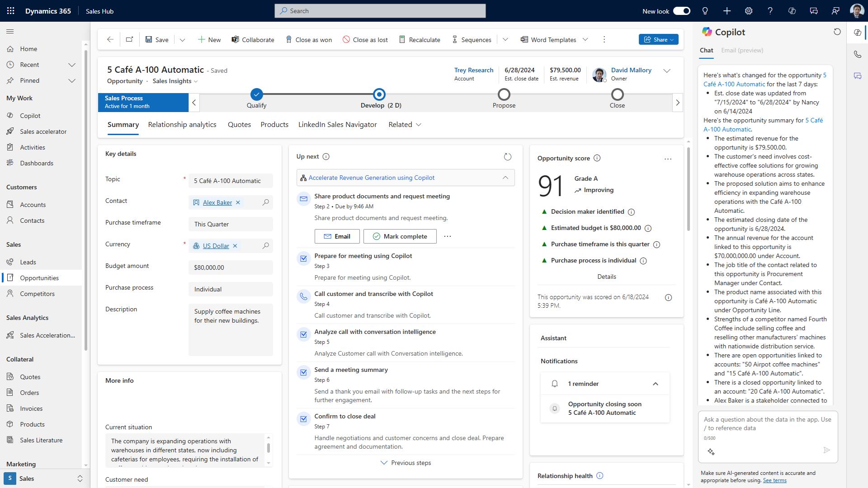Check the Prepare for meeting step checkbox
868x488 pixels.
(x=303, y=259)
